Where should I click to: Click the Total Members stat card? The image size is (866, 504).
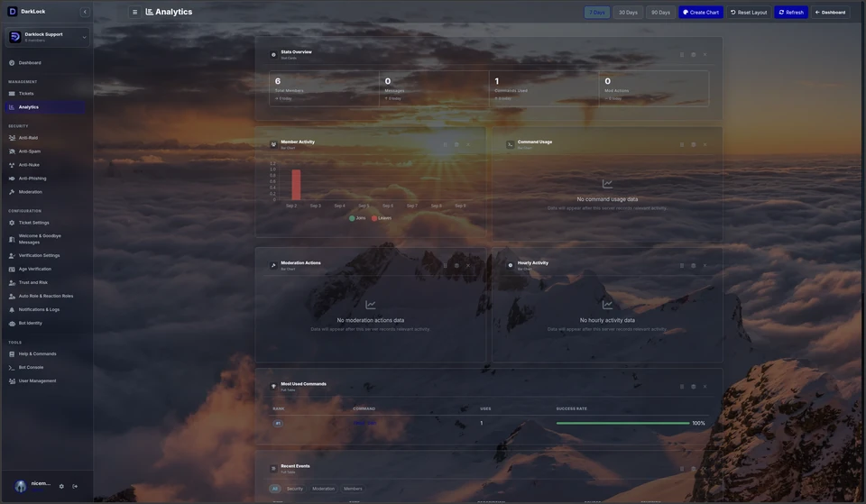(x=324, y=88)
